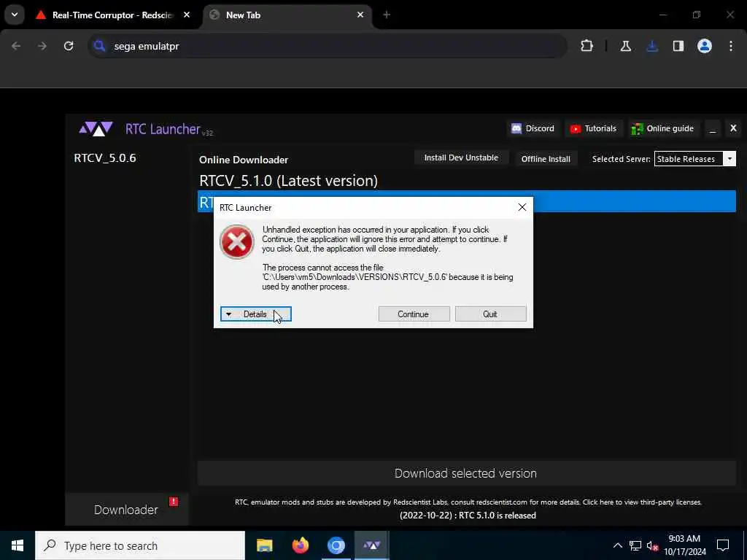Open Chrome downloads icon
Screen dimensions: 747x560
click(652, 46)
